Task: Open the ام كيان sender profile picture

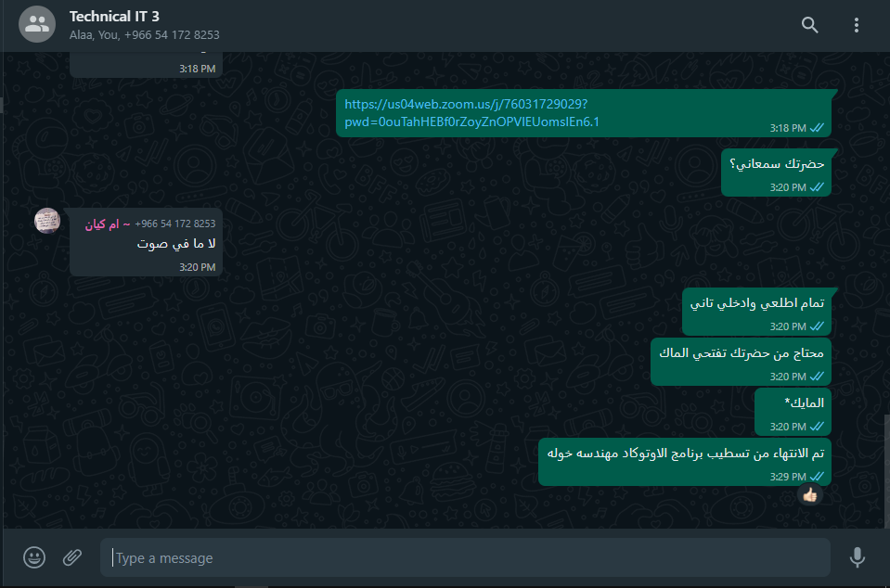Action: 47,221
